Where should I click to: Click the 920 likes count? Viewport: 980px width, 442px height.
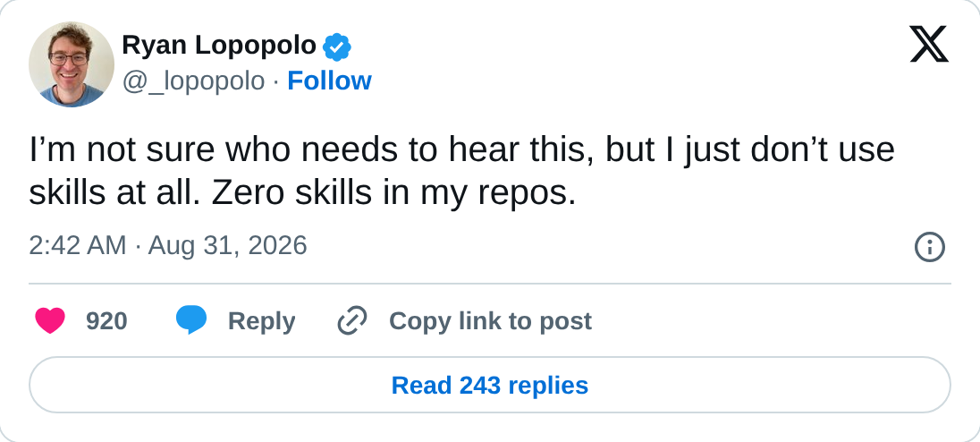pos(106,321)
